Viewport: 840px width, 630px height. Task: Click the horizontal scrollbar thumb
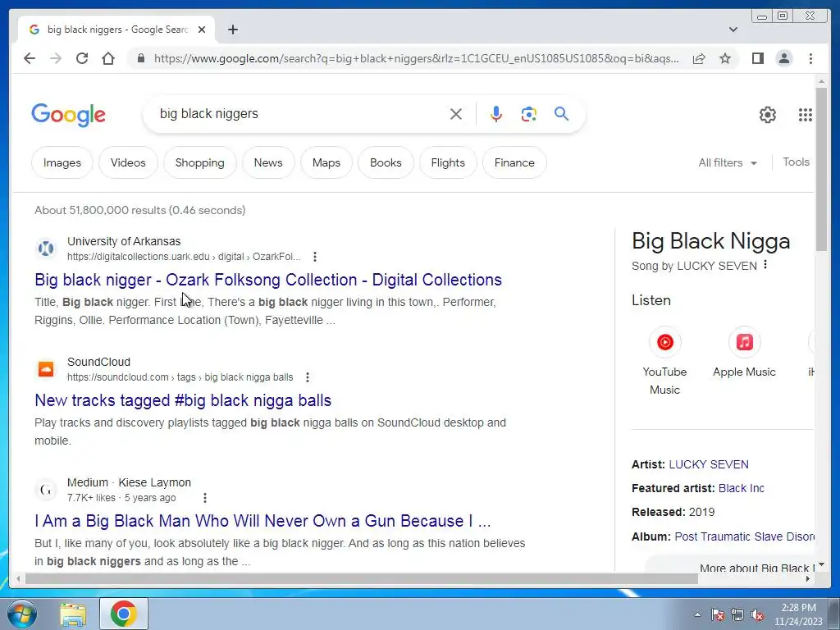pyautogui.click(x=362, y=578)
